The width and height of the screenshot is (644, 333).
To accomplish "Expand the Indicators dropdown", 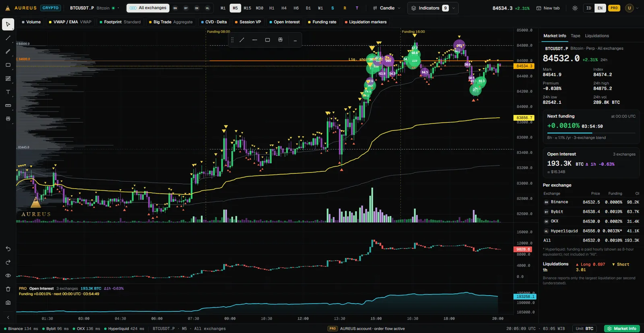I will [x=433, y=8].
